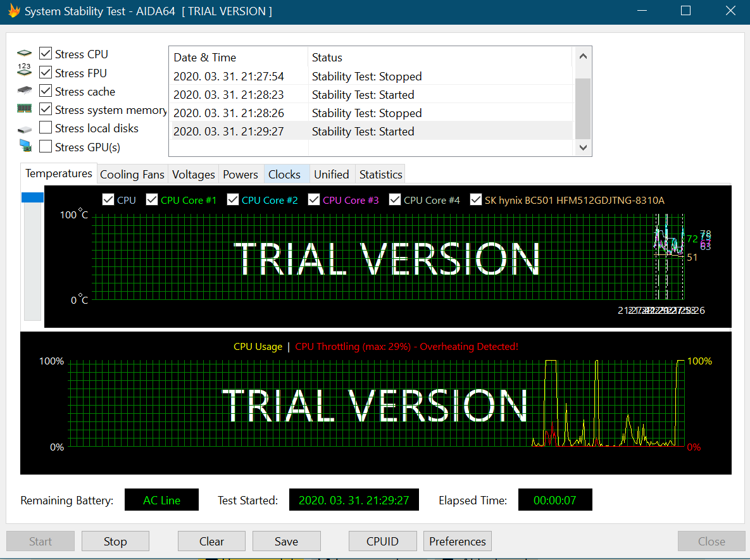
Task: Click the monitor icon beside Stress GPU(s)
Action: tap(25, 146)
